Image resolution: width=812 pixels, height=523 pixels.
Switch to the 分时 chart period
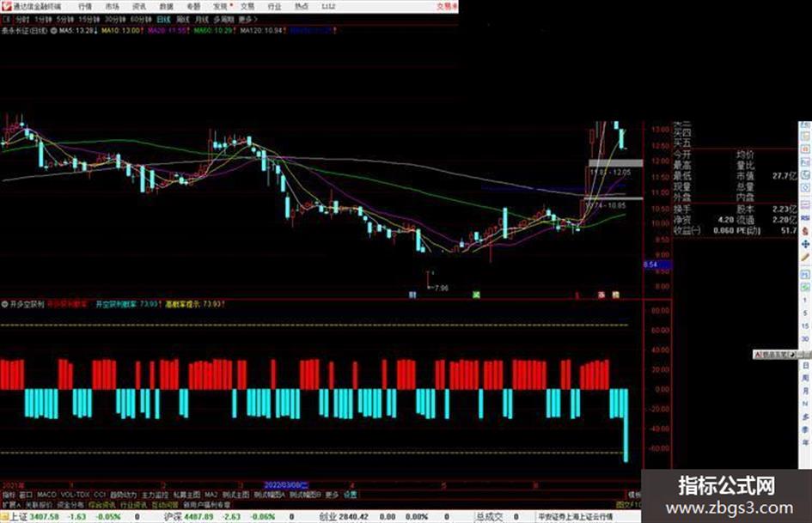22,19
